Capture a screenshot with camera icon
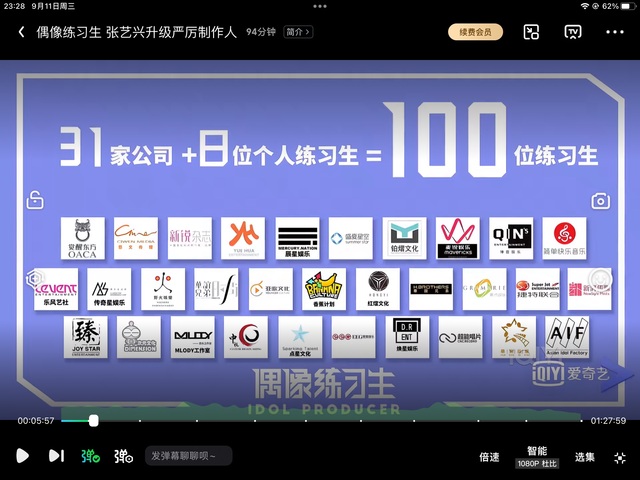This screenshot has height=480, width=640. tap(600, 201)
